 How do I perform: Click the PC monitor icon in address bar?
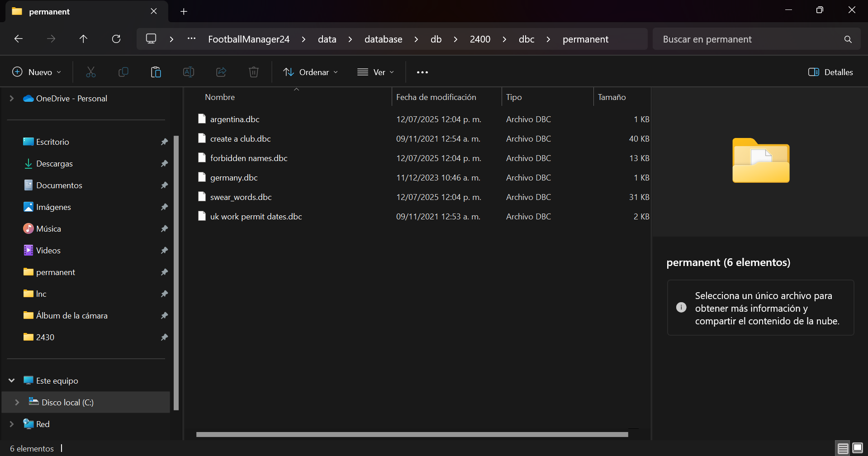[x=151, y=39]
